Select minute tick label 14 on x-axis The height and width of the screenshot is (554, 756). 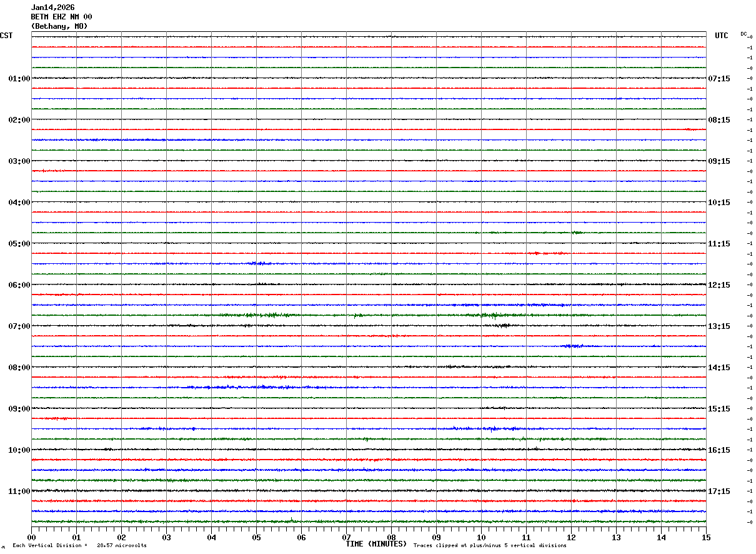click(x=661, y=537)
